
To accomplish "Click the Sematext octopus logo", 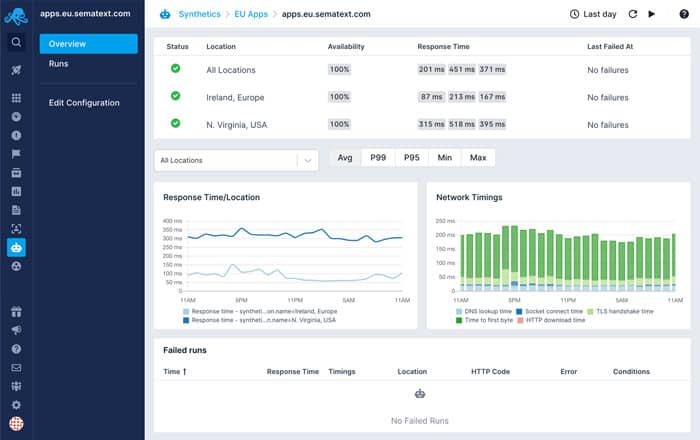I will coord(16,16).
